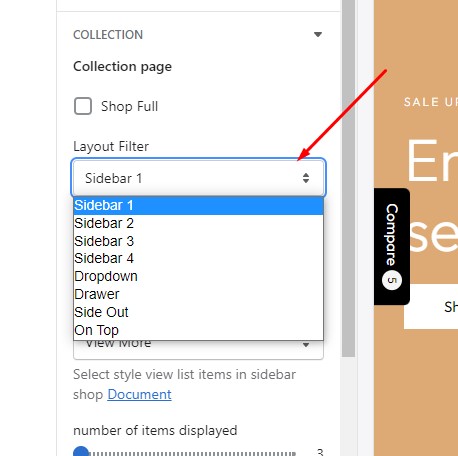Choose On Top option
Screen dimensions: 458x456
[198, 330]
